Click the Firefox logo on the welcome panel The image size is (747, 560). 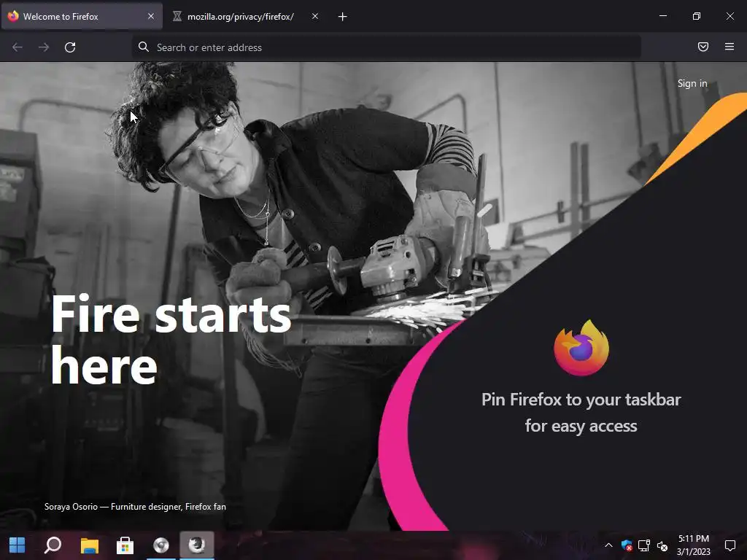[x=581, y=348]
